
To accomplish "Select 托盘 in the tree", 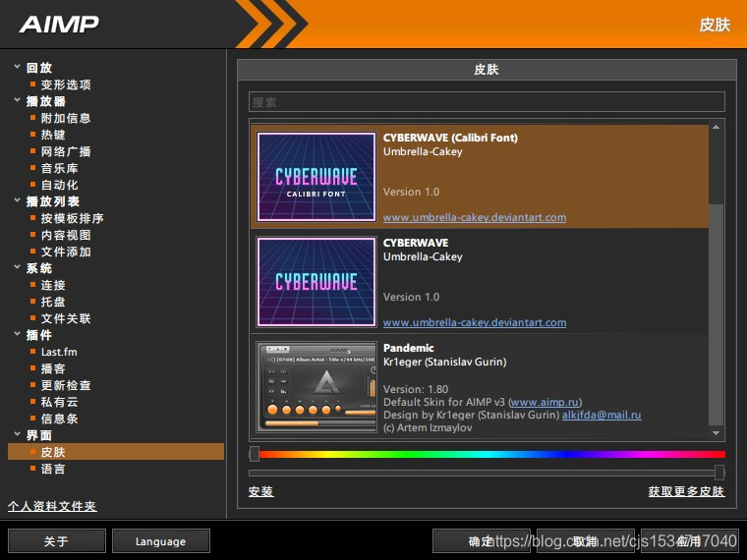I will pos(53,302).
